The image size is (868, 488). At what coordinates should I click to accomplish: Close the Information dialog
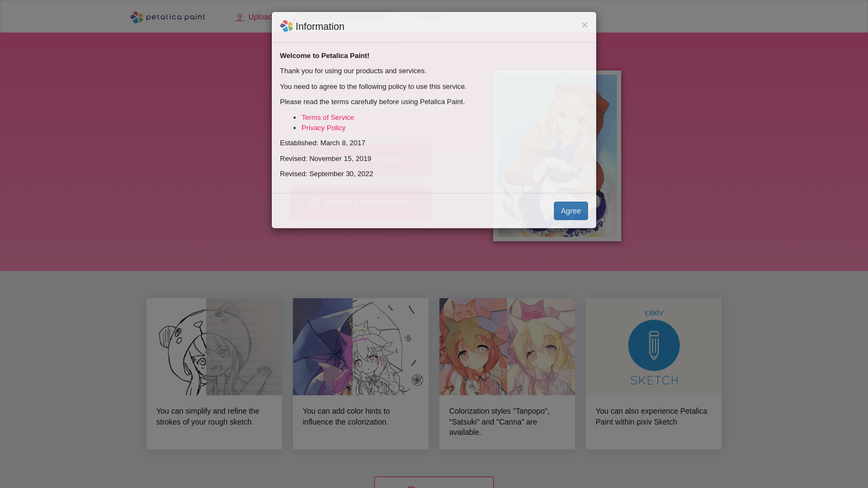tap(584, 25)
